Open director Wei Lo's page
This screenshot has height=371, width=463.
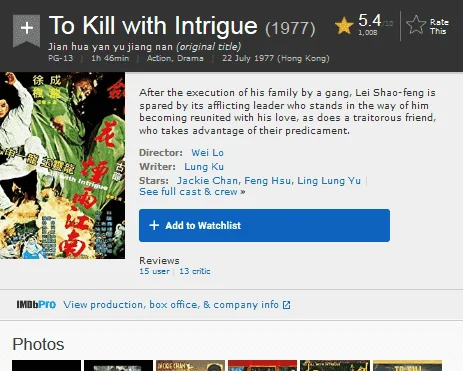[207, 153]
